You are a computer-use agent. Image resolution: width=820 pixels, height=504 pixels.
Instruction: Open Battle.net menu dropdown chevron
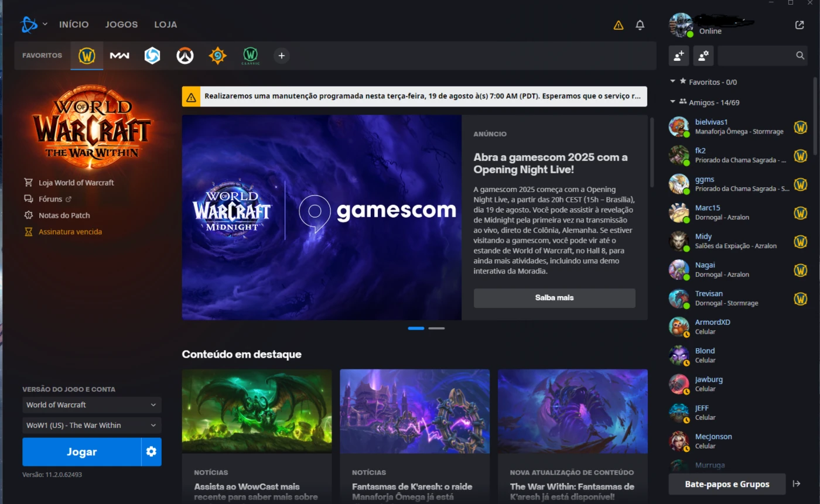pos(45,25)
